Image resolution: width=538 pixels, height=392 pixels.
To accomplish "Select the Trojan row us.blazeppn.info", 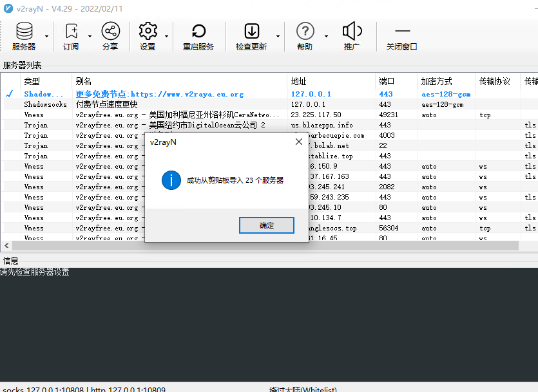I will (269, 125).
